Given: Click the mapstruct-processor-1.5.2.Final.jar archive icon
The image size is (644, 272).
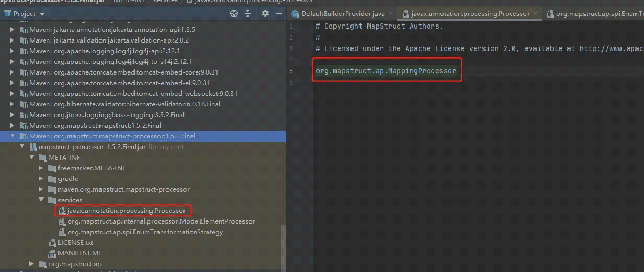Looking at the screenshot, I should 34,147.
